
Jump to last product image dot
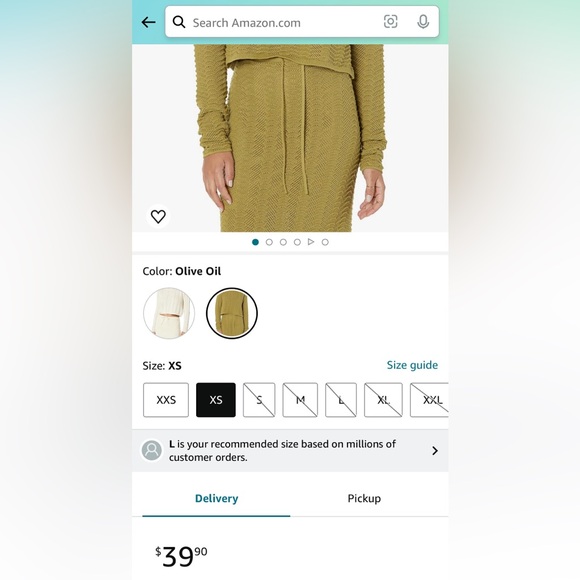tap(325, 242)
